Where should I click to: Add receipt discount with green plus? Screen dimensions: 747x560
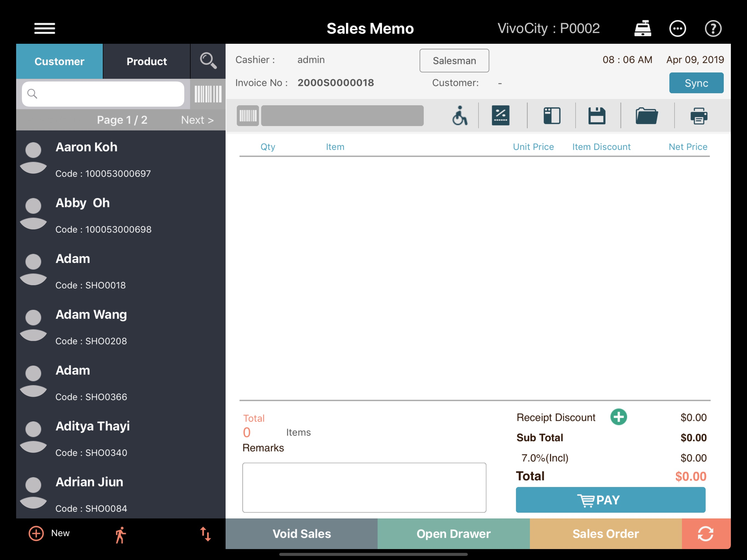(x=618, y=417)
